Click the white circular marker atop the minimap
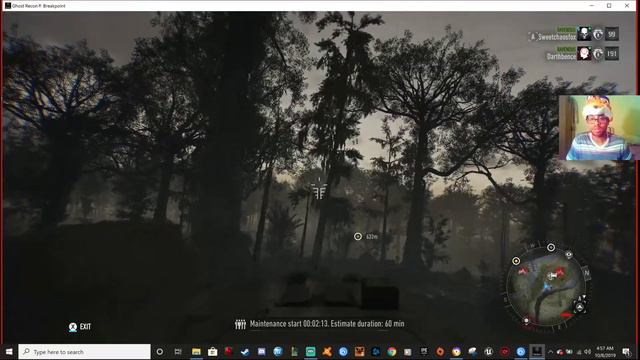This screenshot has height=360, width=640. [x=551, y=247]
